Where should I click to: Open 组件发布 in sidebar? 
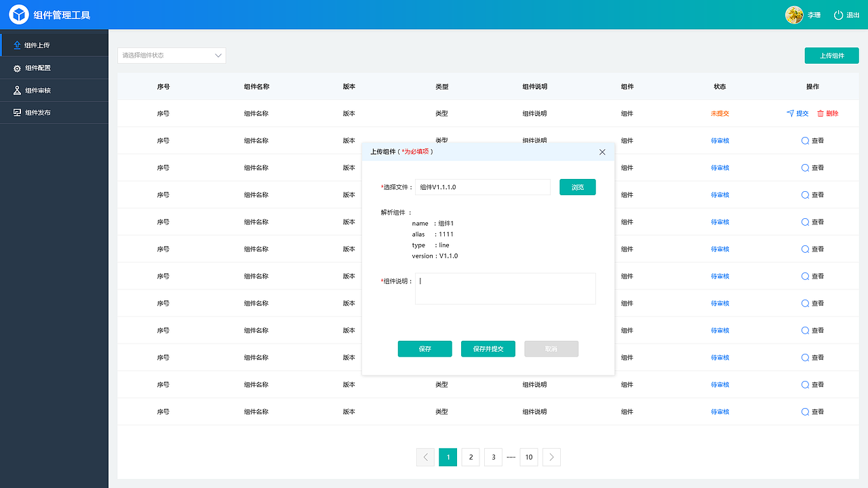(54, 113)
